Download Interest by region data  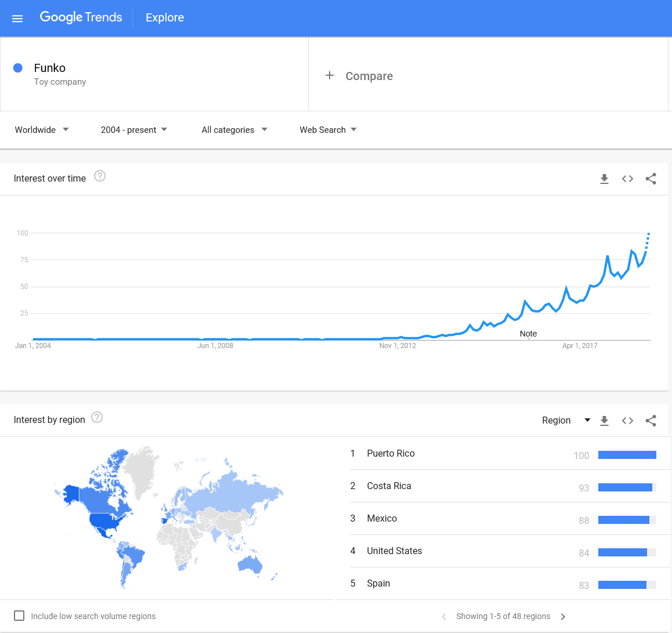tap(604, 421)
